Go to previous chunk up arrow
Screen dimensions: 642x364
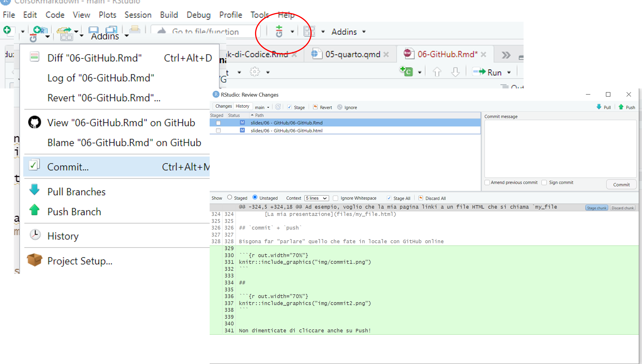[437, 72]
